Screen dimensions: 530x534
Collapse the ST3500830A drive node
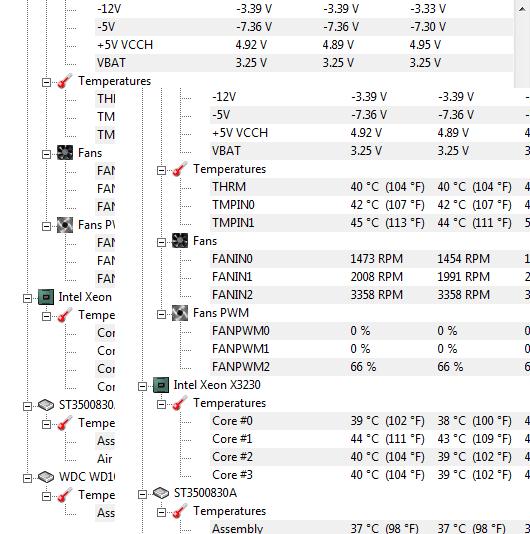click(142, 494)
